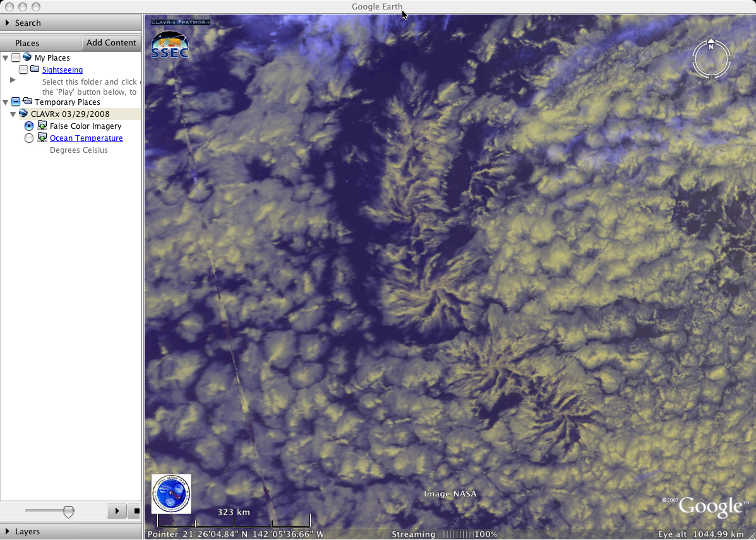Expand the Sightseeing description arrow
This screenshot has height=540, width=756.
[13, 80]
